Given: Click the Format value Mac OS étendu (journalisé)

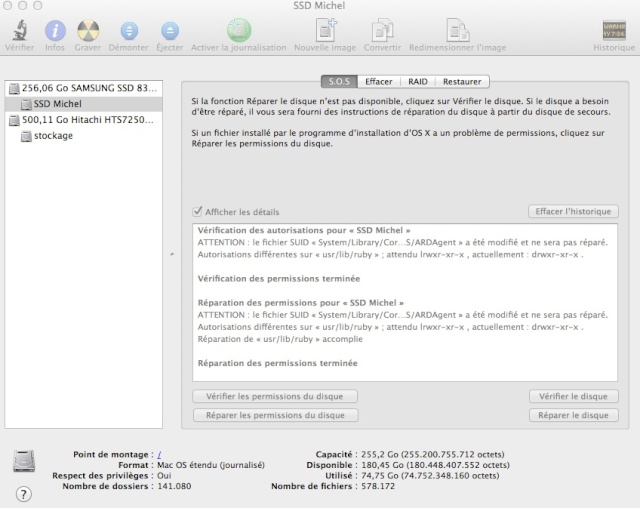Looking at the screenshot, I should (211, 465).
